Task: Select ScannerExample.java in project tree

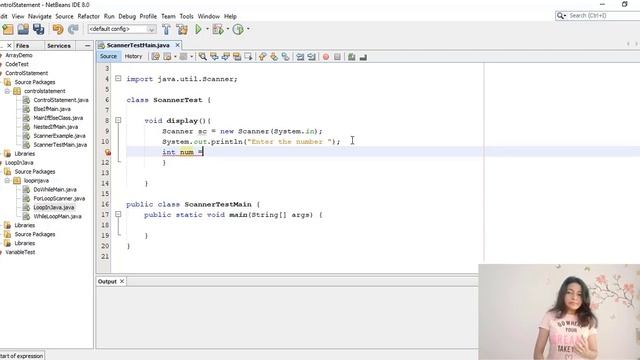Action: (60, 136)
